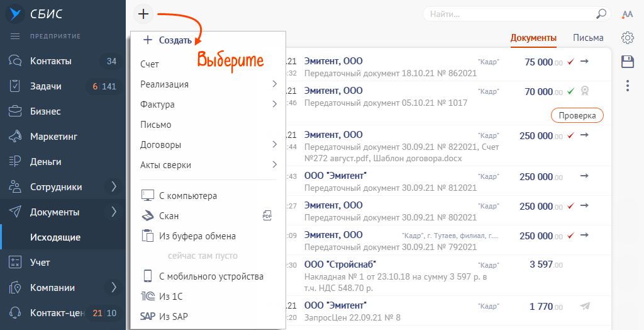Viewport: 644px width, 330px height.
Task: Choose the Scan upload option
Action: 169,216
